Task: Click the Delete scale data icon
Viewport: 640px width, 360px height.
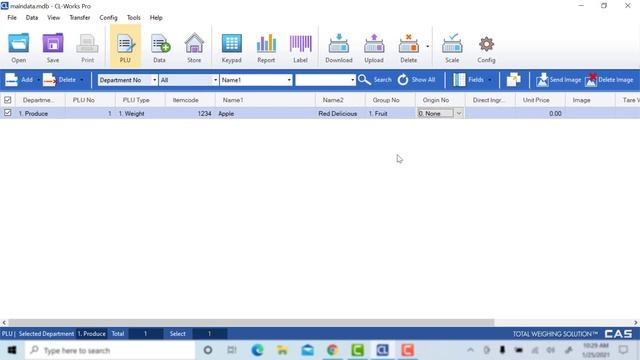Action: (x=409, y=47)
